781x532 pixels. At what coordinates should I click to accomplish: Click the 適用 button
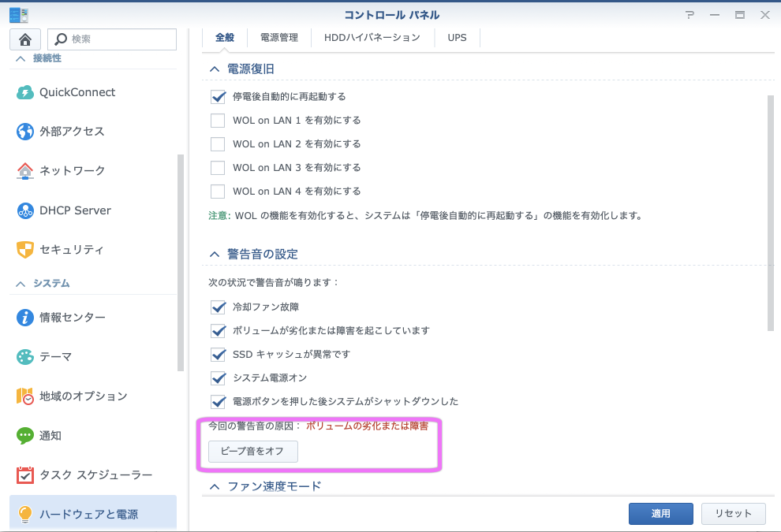pyautogui.click(x=660, y=513)
